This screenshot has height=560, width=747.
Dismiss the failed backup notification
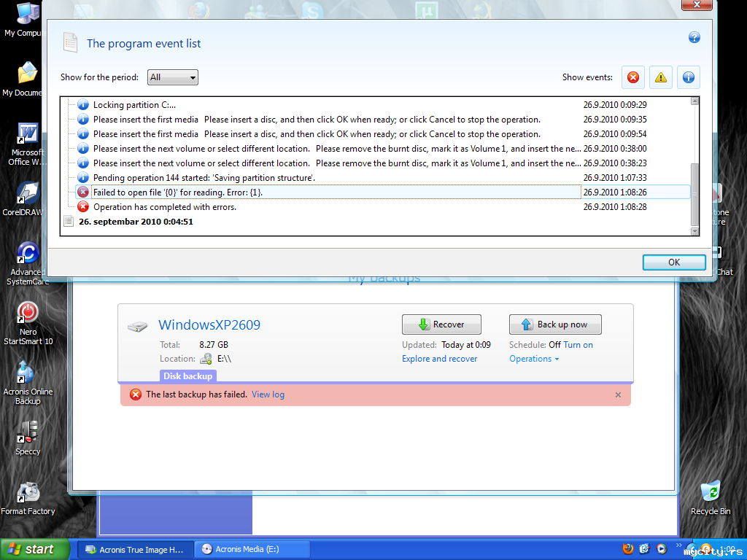618,394
